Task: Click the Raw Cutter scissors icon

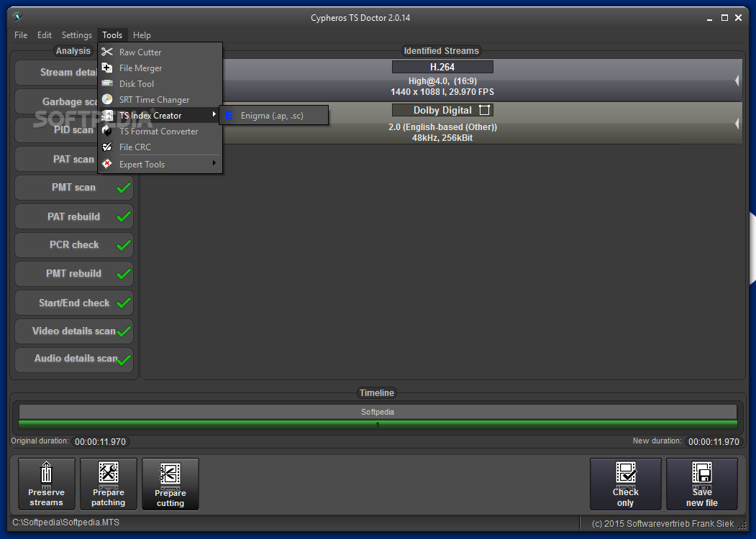Action: 107,52
